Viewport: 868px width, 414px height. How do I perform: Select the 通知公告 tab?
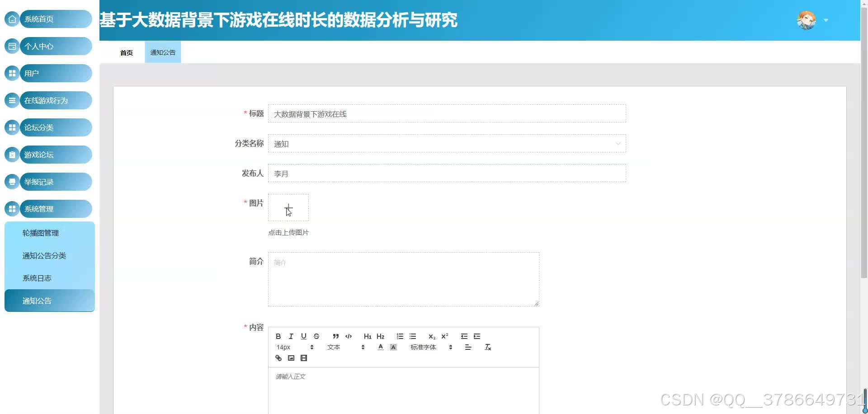click(162, 52)
